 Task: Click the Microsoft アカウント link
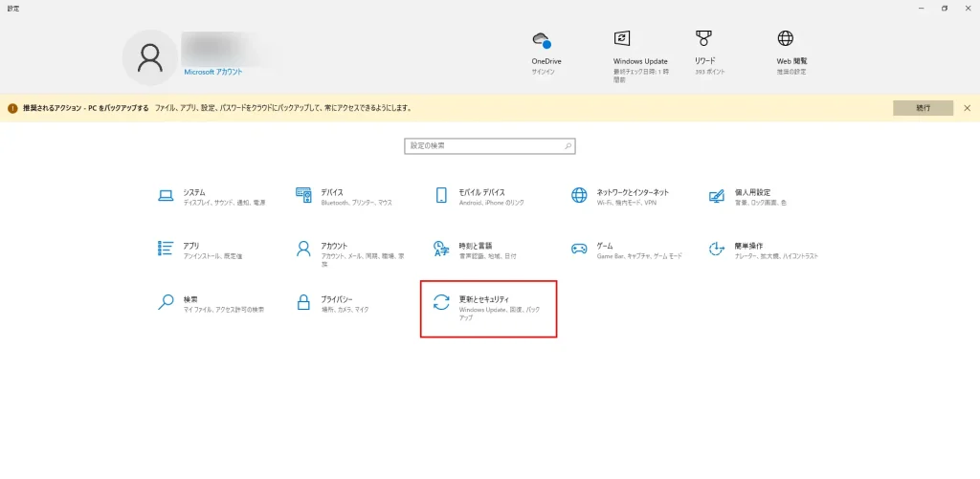pyautogui.click(x=213, y=72)
